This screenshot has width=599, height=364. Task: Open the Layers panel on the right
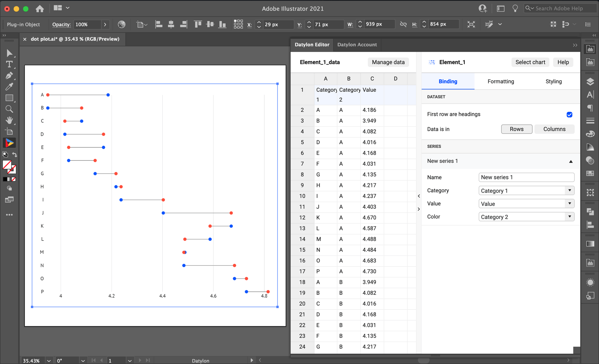coord(590,82)
